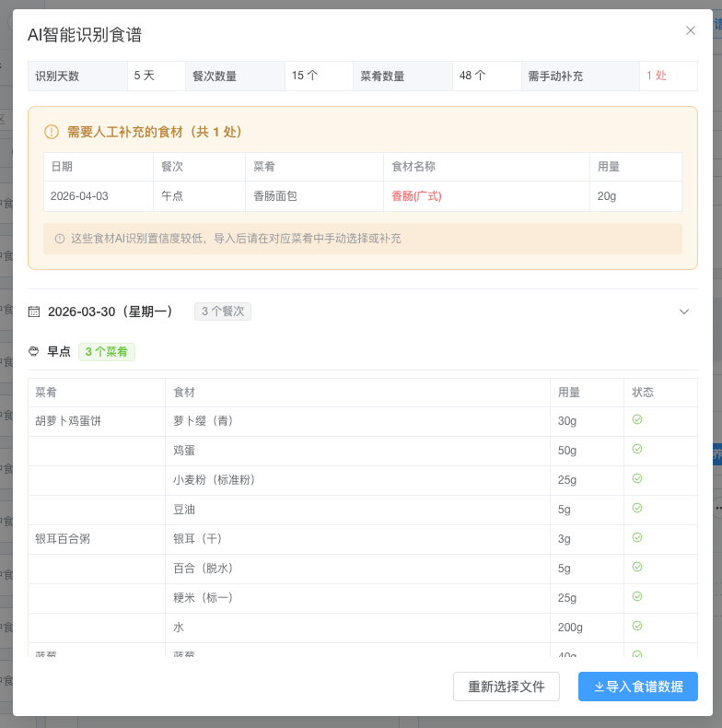Click the 豆油 ingredient cell
This screenshot has width=722, height=728.
pyautogui.click(x=357, y=510)
